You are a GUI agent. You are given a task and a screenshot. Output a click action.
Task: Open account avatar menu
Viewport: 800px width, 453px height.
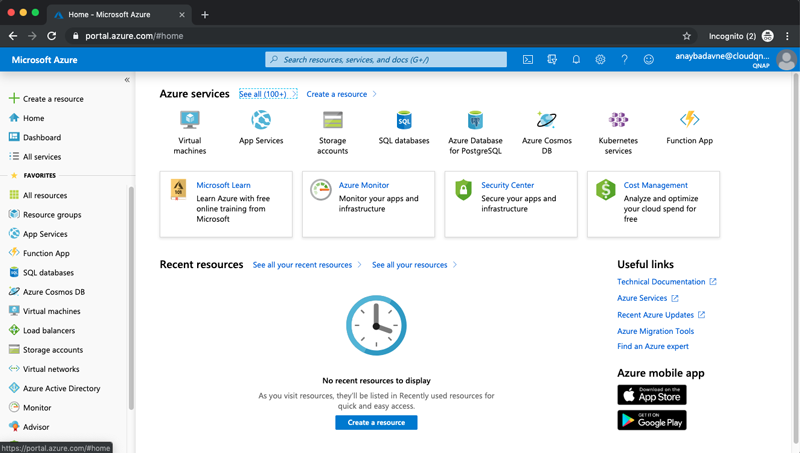pos(786,60)
